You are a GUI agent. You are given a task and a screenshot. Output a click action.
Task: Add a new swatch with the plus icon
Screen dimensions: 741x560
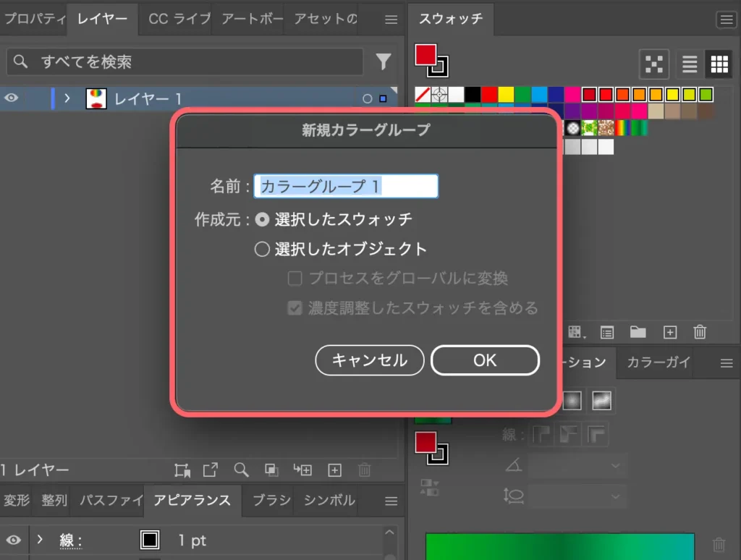click(669, 332)
